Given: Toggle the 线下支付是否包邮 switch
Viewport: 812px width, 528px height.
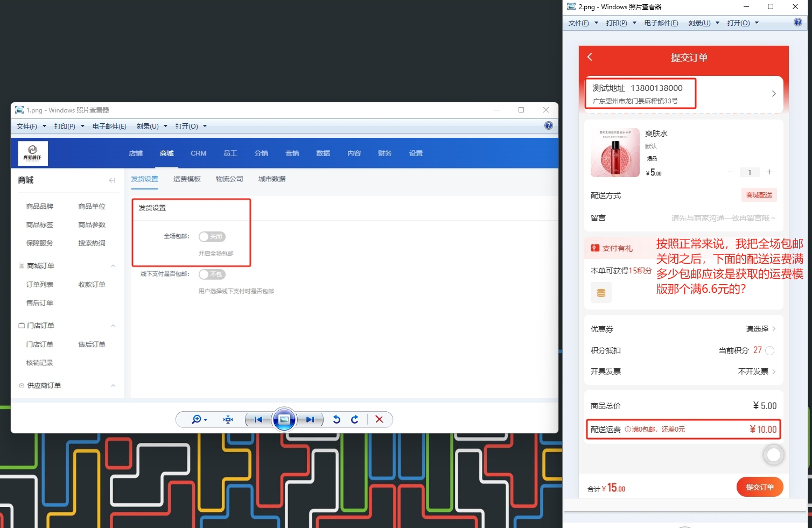Looking at the screenshot, I should (x=212, y=274).
